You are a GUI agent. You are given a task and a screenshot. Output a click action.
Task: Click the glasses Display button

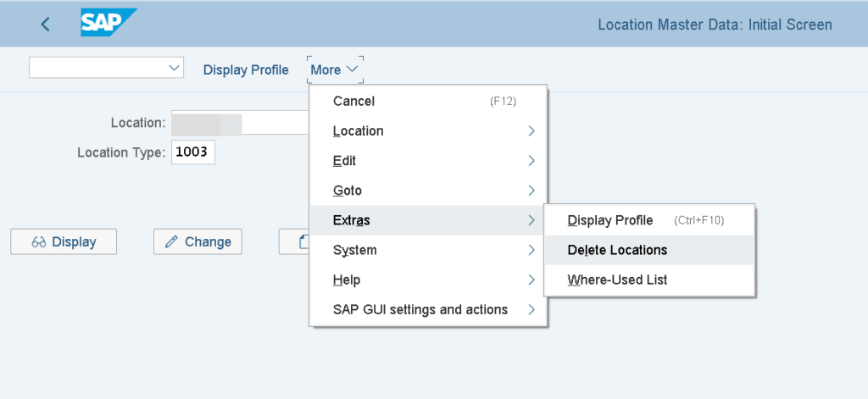pyautogui.click(x=64, y=241)
